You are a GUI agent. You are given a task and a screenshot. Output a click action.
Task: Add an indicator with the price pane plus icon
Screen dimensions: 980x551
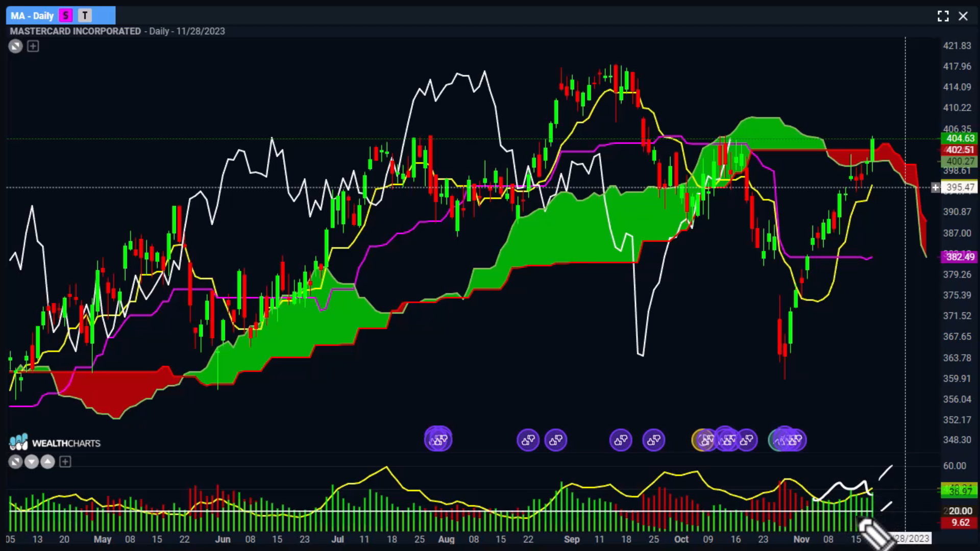click(33, 46)
